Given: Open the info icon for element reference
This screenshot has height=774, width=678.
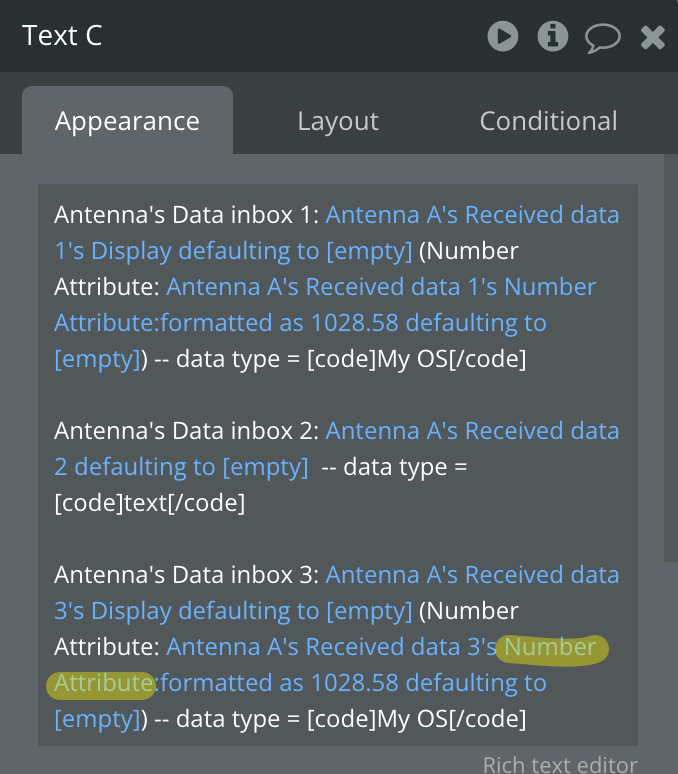Looking at the screenshot, I should 552,37.
